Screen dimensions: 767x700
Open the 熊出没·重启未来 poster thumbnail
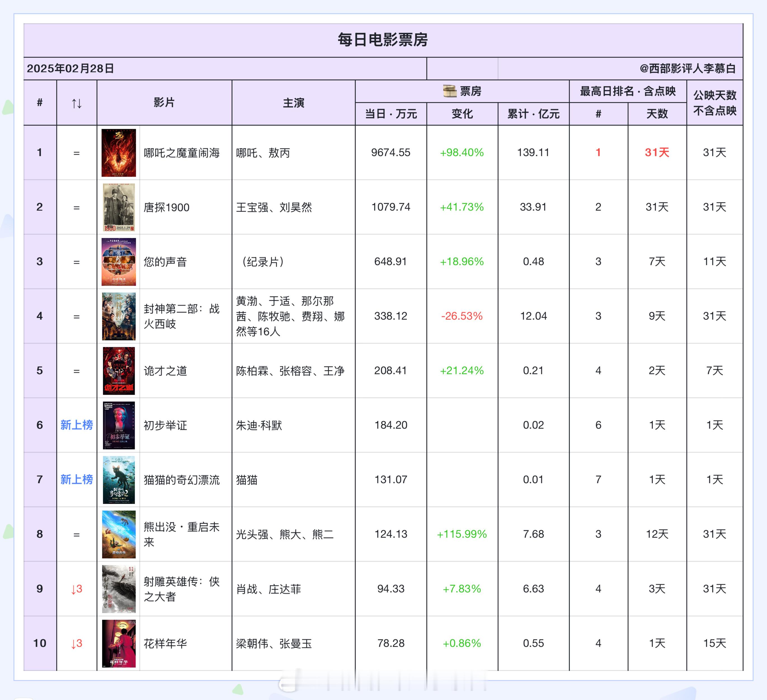[x=119, y=534]
